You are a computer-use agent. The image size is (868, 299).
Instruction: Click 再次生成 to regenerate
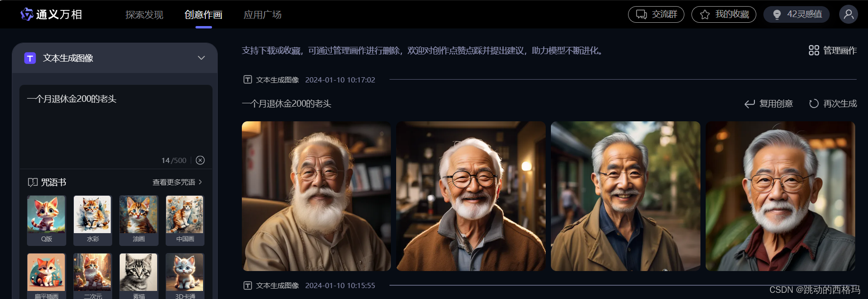[833, 103]
